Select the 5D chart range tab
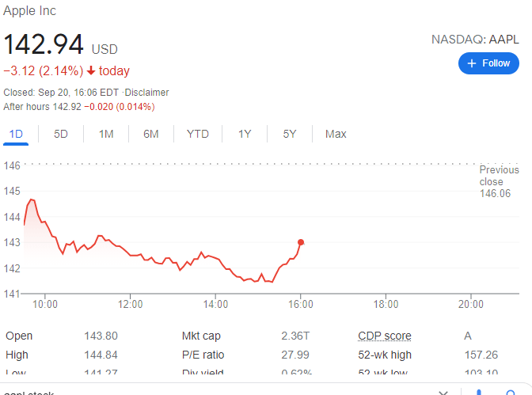Viewport: 532px width, 395px height. coord(61,134)
